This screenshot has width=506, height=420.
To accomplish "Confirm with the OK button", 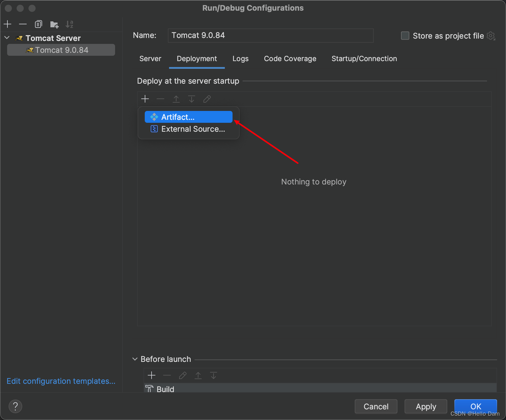I will click(x=476, y=407).
